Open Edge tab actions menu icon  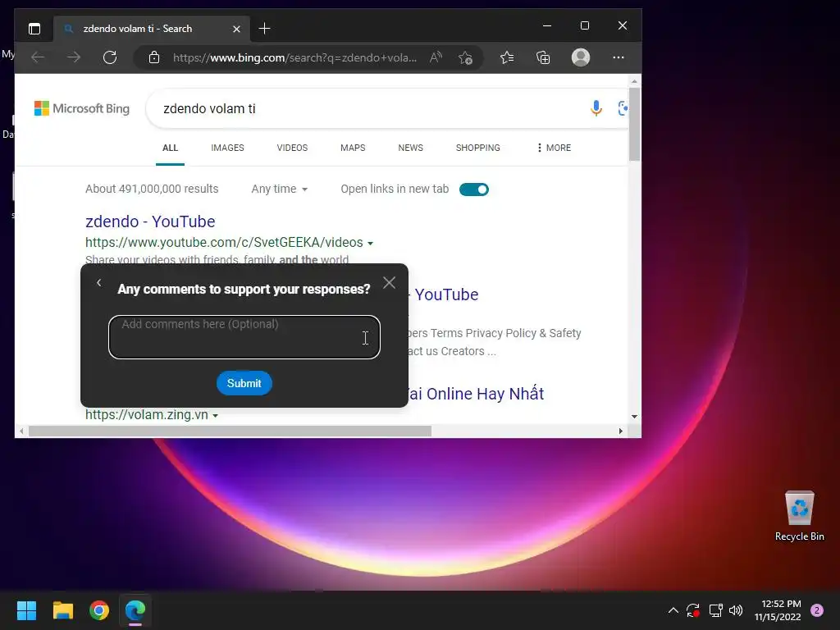click(x=34, y=29)
